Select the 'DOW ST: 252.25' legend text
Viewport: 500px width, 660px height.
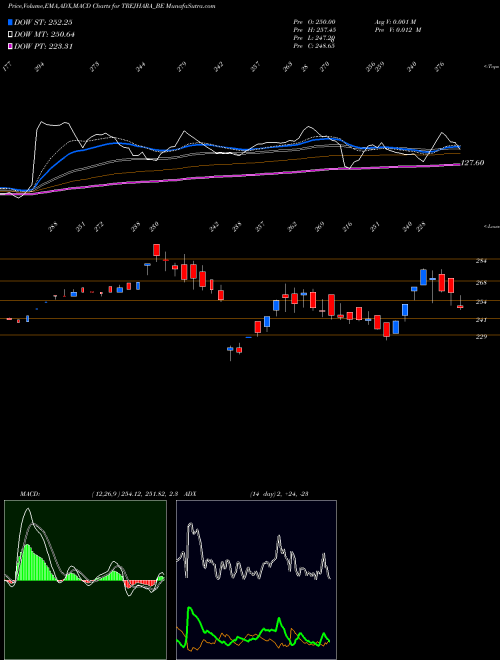[x=43, y=22]
